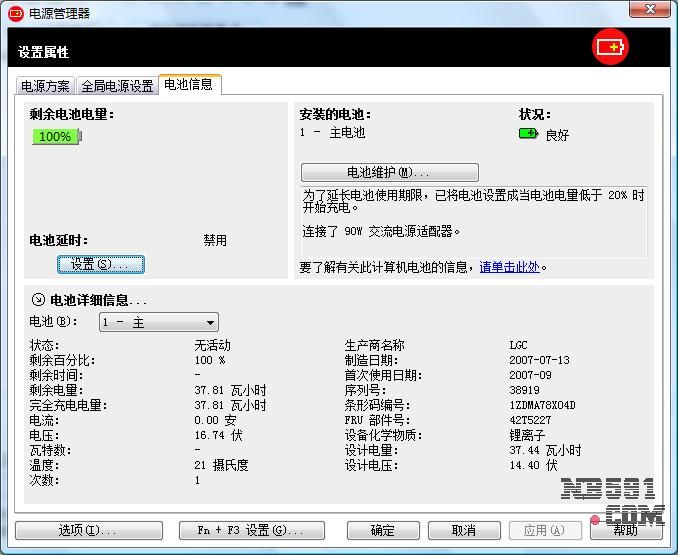The height and width of the screenshot is (555, 678).
Task: Click the 应用(A) apply button
Action: (545, 530)
